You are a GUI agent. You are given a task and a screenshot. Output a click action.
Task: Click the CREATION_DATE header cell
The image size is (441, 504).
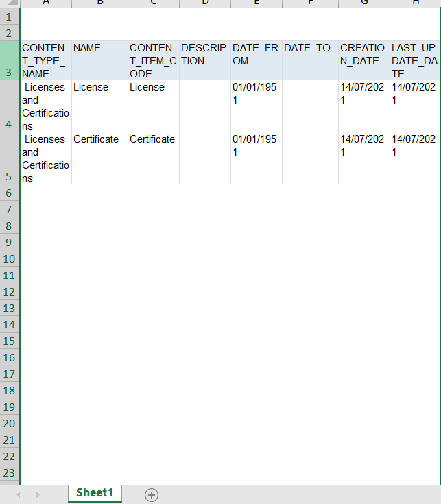coord(364,60)
